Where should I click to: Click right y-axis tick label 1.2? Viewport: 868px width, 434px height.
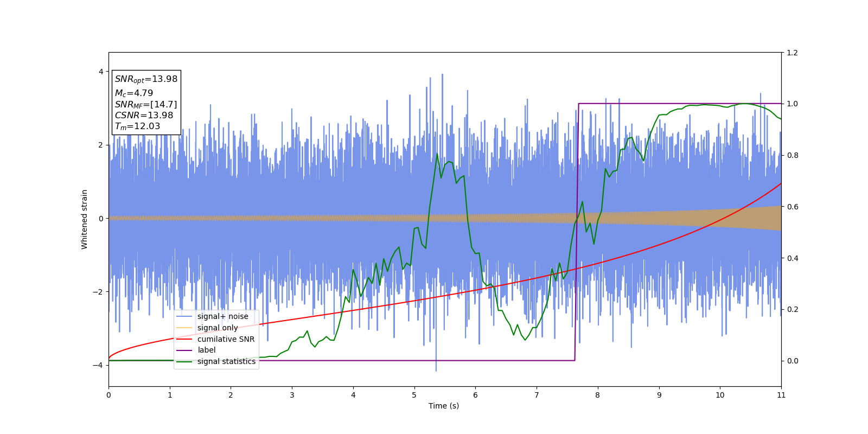click(x=792, y=53)
